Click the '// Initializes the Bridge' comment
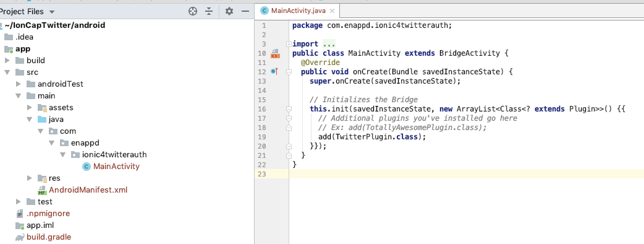The image size is (644, 244). point(364,100)
